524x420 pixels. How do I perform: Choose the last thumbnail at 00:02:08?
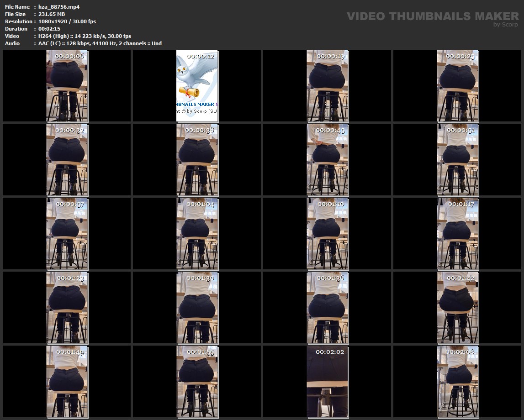(458, 382)
